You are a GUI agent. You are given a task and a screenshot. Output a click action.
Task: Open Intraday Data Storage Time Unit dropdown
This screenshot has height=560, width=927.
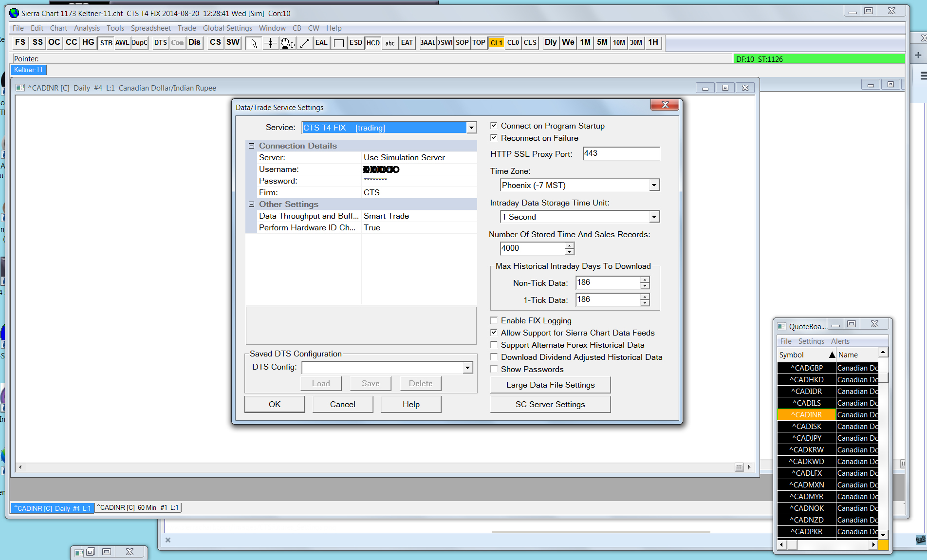[654, 217]
